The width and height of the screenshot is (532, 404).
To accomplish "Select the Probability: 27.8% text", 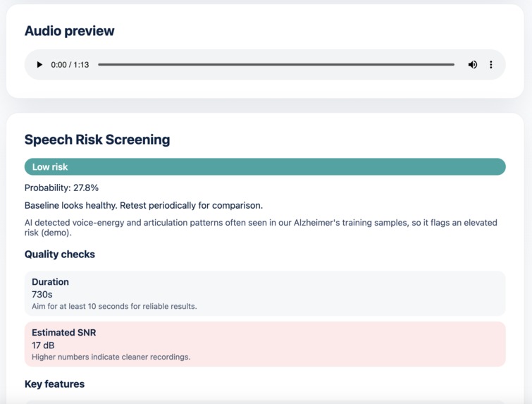I will coord(61,188).
